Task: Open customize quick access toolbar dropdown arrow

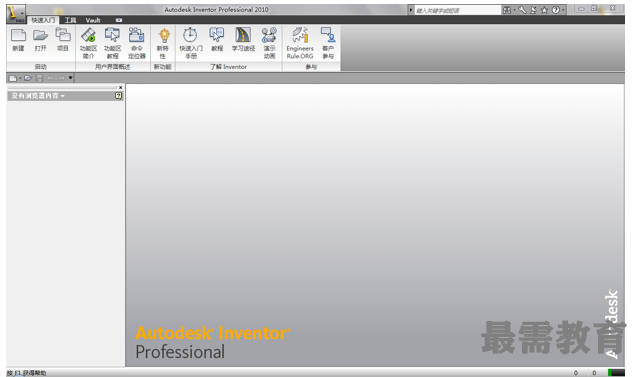Action: [70, 77]
